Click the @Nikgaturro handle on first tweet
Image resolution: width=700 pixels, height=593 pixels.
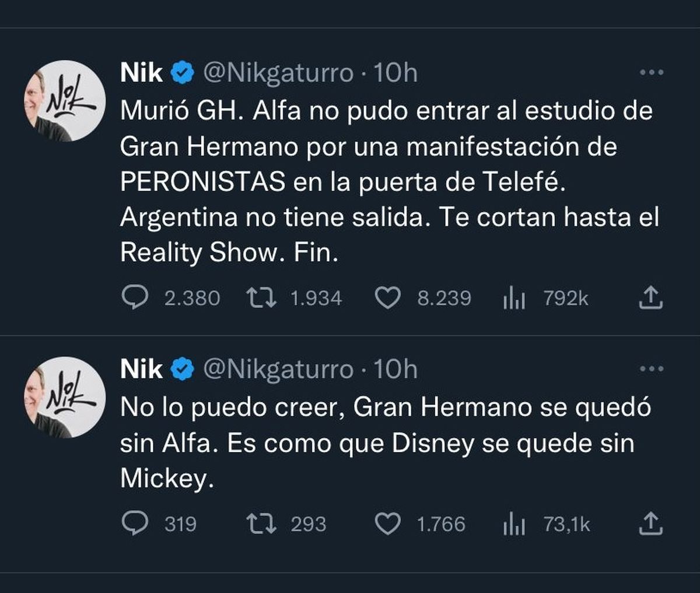point(278,73)
